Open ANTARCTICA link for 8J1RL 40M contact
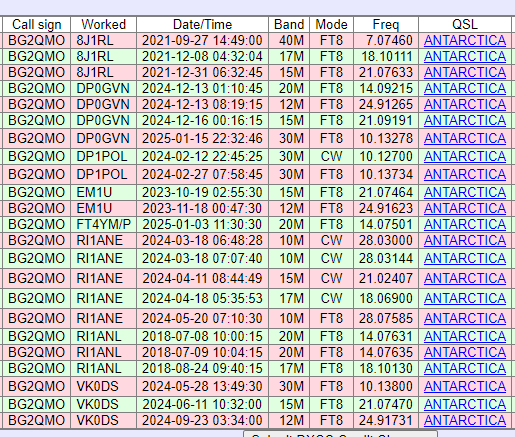The width and height of the screenshot is (515, 437). 465,41
